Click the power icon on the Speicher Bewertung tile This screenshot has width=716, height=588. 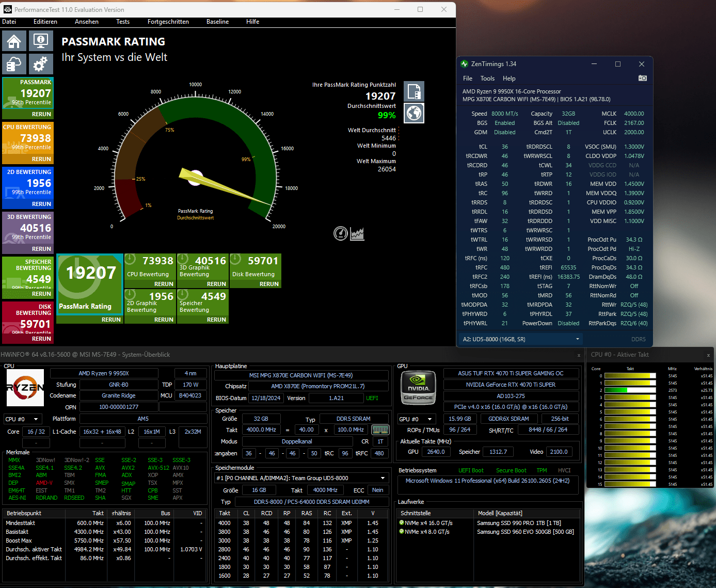click(x=183, y=295)
